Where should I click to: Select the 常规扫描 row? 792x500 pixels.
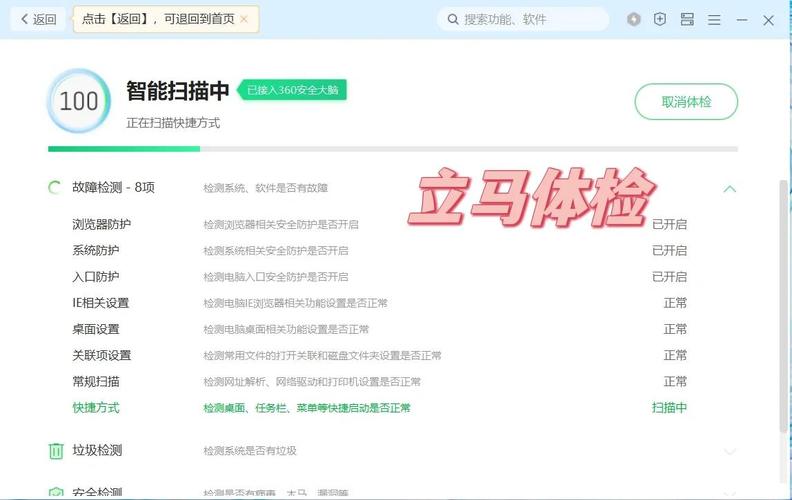pos(379,382)
